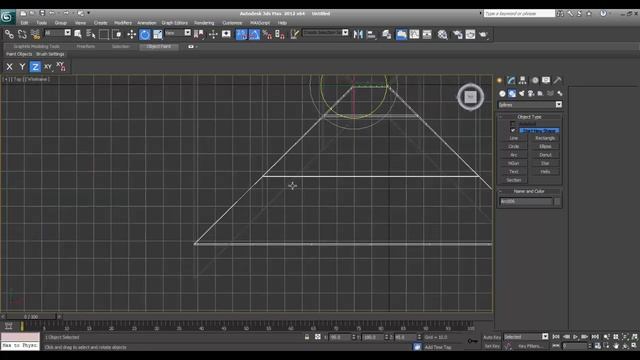Activate the Select and Move tool

pyautogui.click(x=131, y=34)
